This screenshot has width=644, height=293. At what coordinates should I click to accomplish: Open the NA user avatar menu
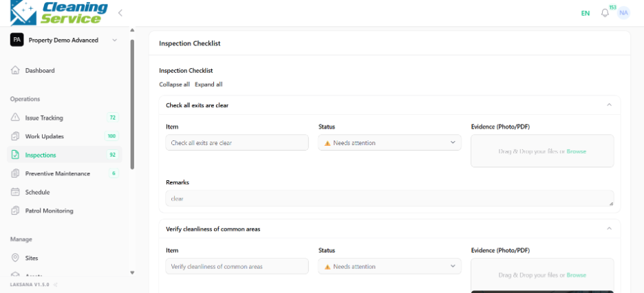coord(623,12)
